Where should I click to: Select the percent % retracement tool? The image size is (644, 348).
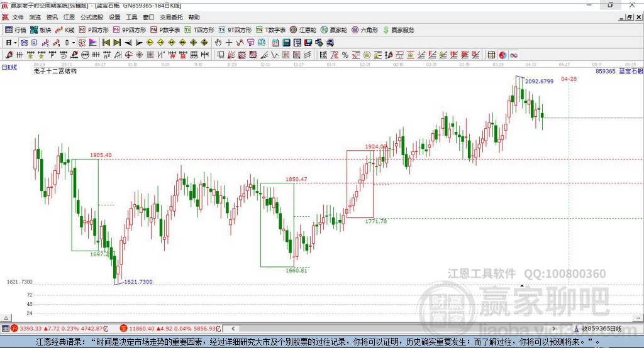pyautogui.click(x=345, y=55)
